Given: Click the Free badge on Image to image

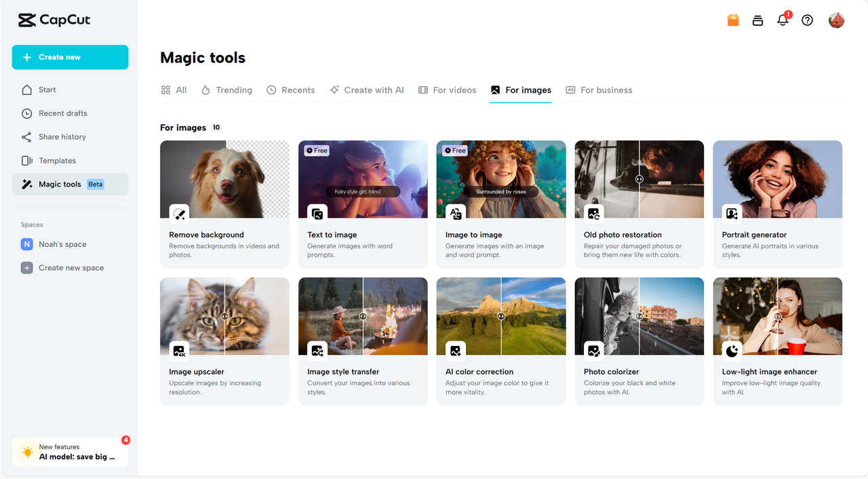Looking at the screenshot, I should (455, 151).
